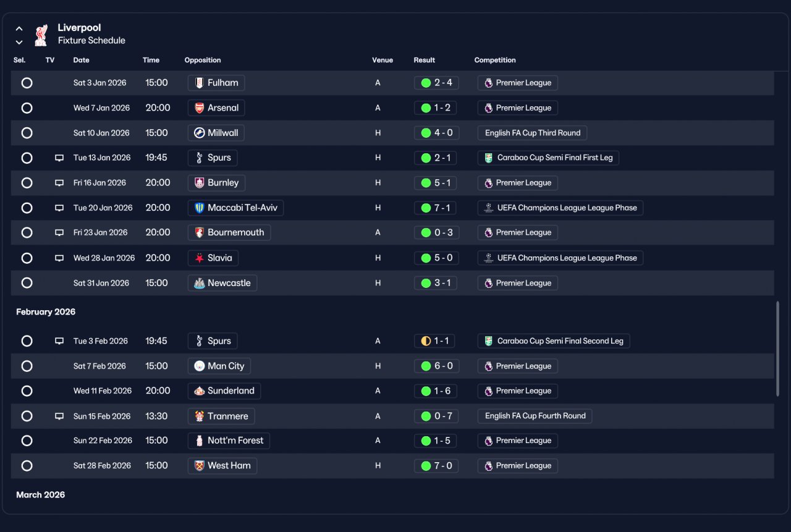791x532 pixels.
Task: Click the Champions League icon on the Slavia row
Action: click(x=489, y=258)
